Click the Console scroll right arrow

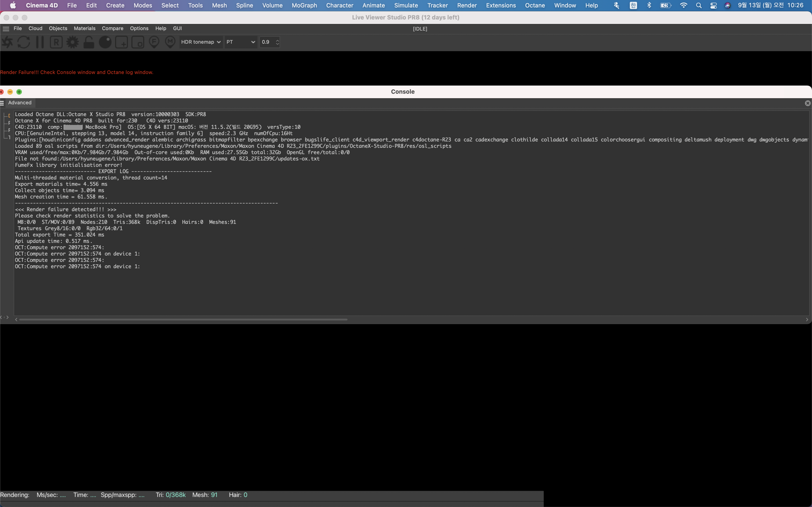coord(807,320)
